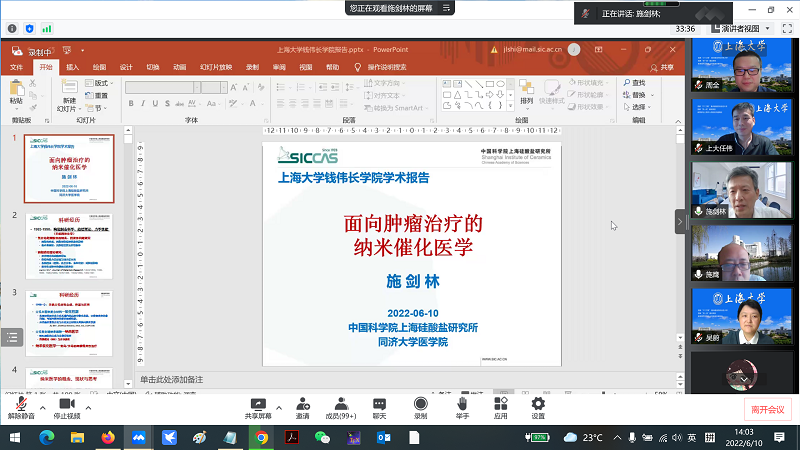Click Find in Editing group
This screenshot has height=450, width=800.
point(634,83)
